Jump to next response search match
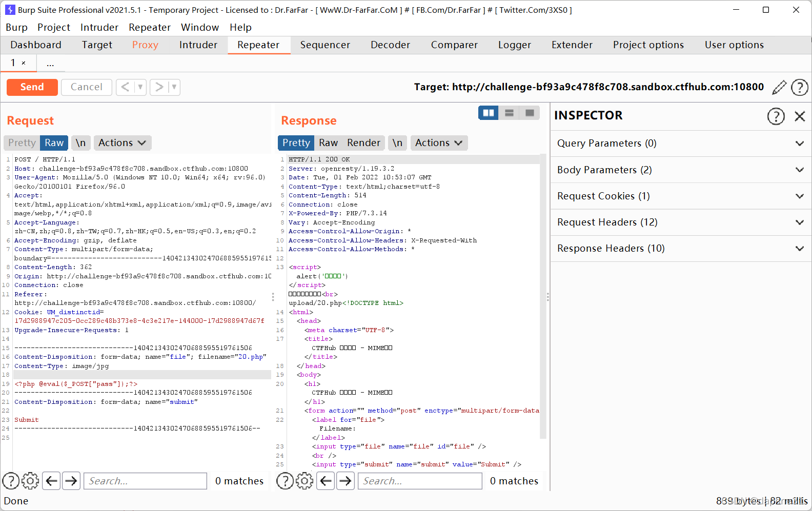 [346, 481]
